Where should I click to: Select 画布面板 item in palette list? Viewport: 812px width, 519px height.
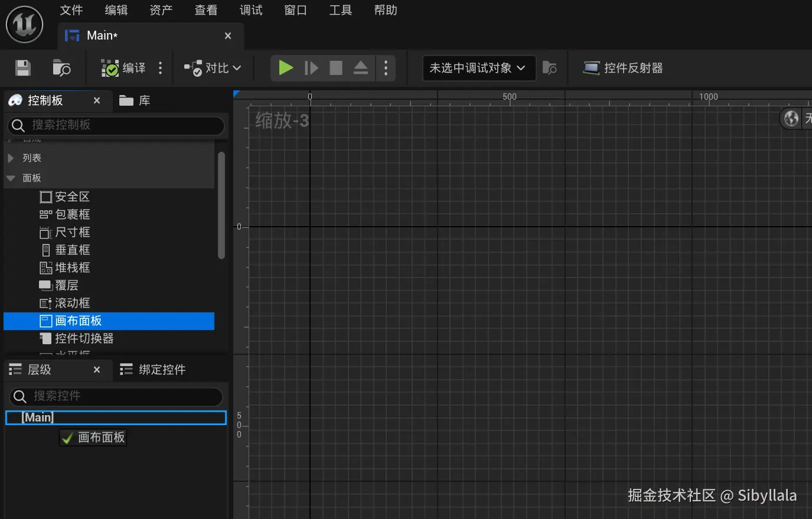109,321
